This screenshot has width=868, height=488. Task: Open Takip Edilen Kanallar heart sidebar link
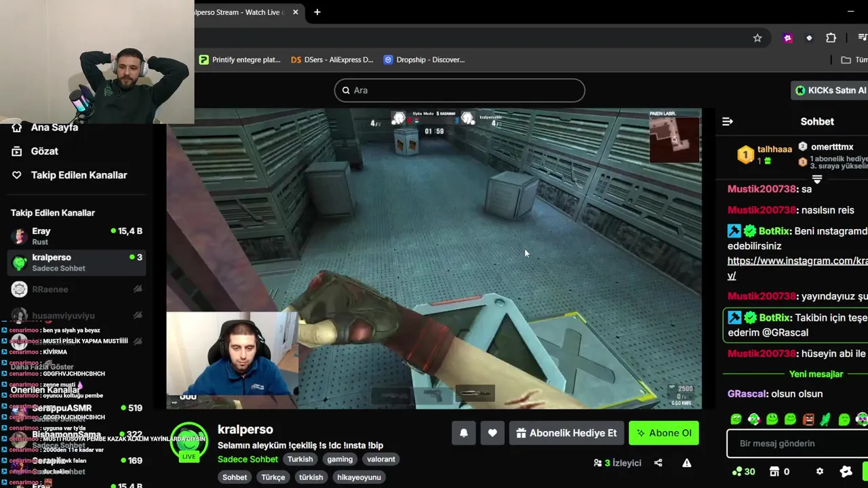click(70, 175)
